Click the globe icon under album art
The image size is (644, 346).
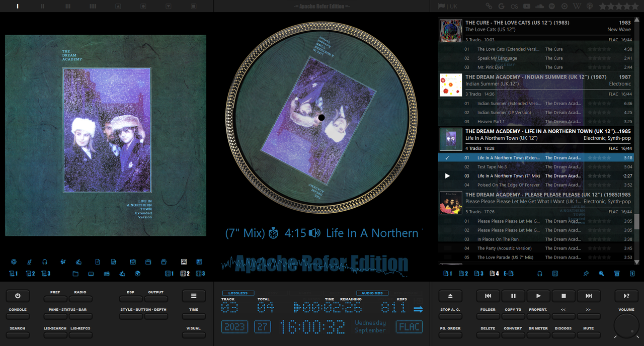(x=137, y=274)
